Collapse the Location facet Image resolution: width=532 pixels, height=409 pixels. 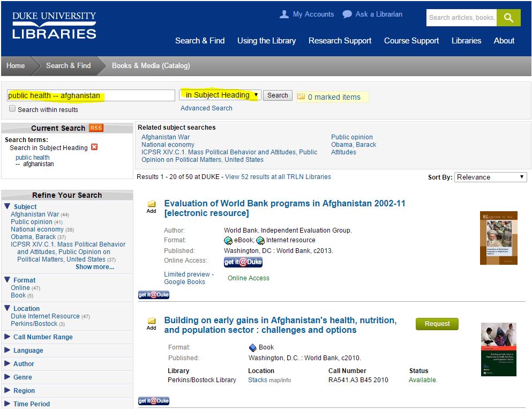[x=7, y=308]
